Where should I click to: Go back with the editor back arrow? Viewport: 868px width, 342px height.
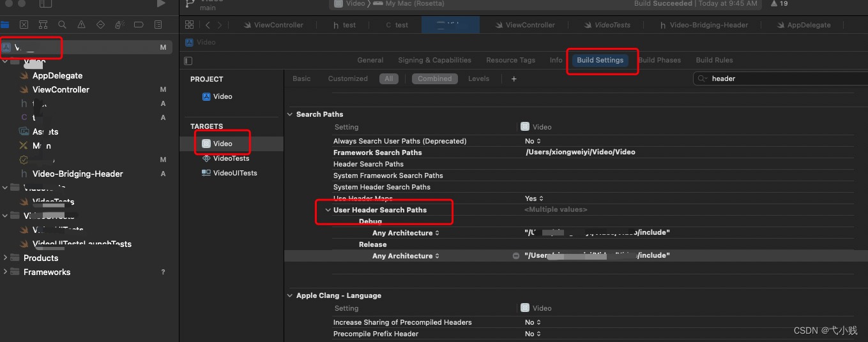208,25
